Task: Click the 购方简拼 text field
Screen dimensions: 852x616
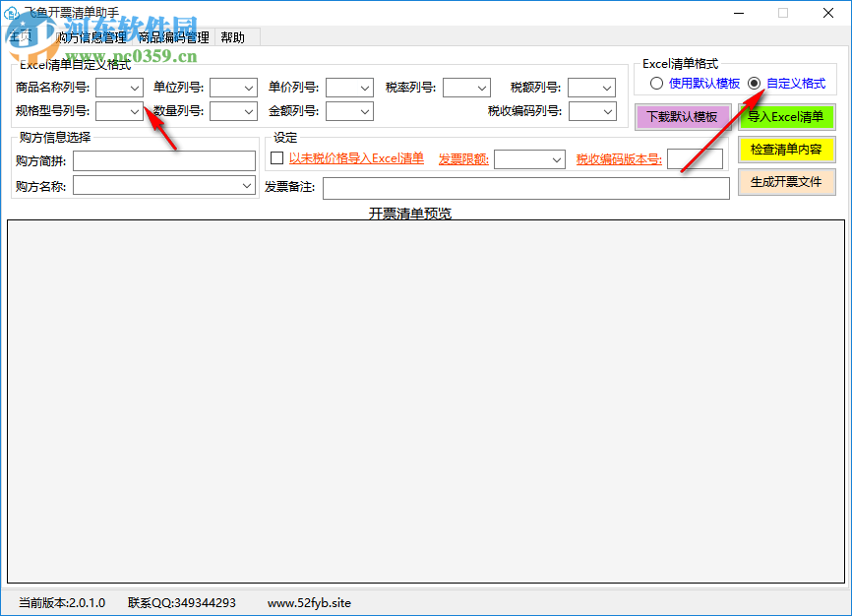Action: click(164, 161)
